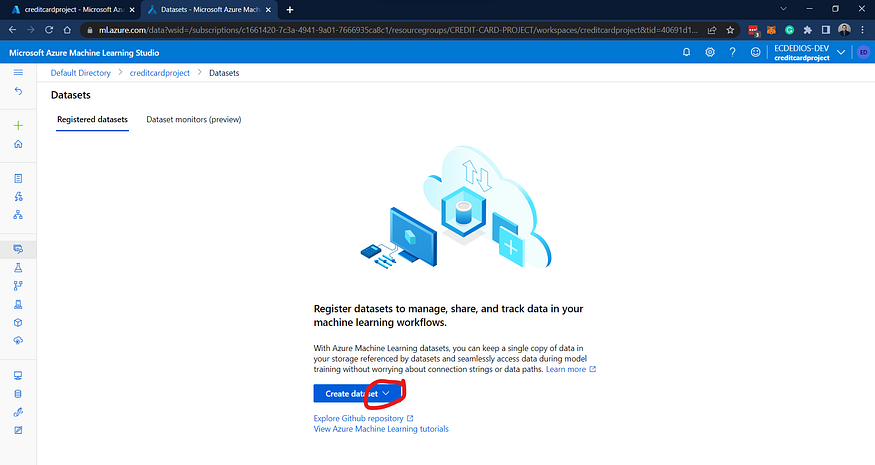Open the Models cube sidebar icon
Screen dimensions: 875x465
[18, 323]
